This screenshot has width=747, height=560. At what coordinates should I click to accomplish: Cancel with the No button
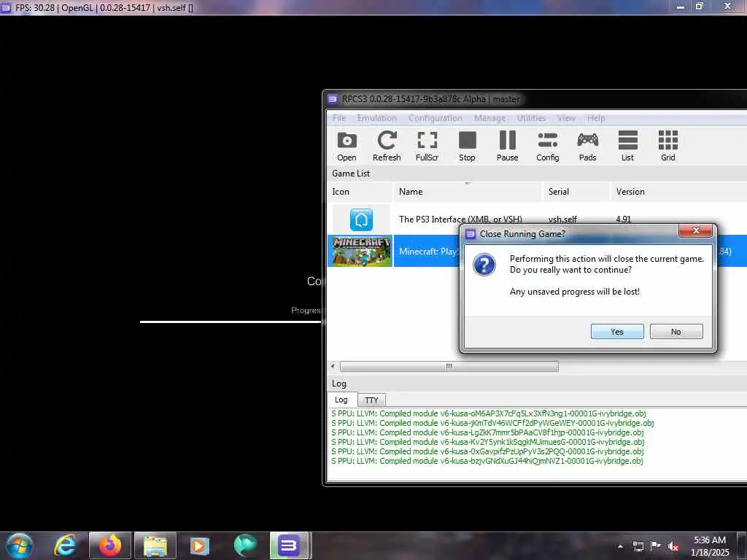click(676, 332)
